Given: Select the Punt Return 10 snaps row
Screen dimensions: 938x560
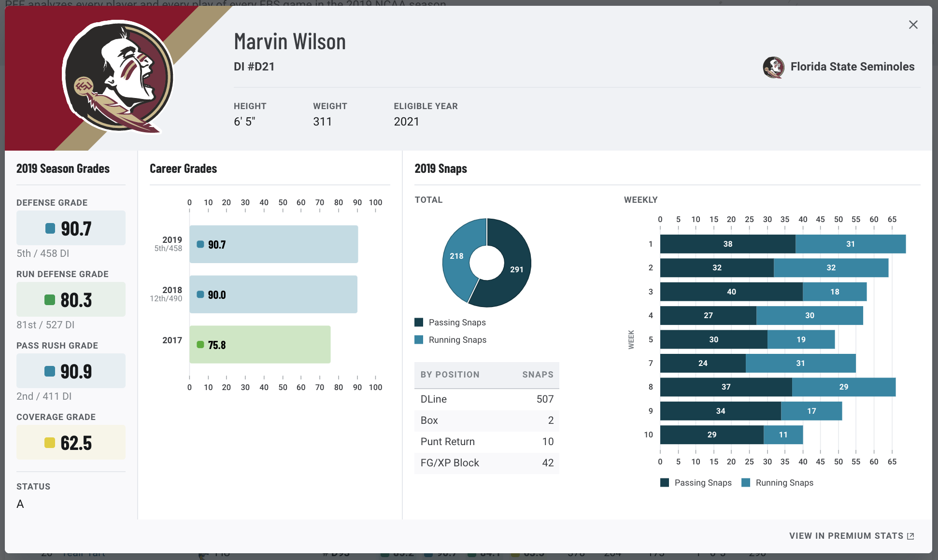Looking at the screenshot, I should click(486, 442).
